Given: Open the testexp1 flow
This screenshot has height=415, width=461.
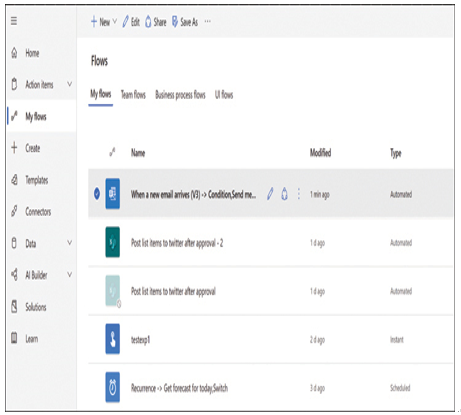Looking at the screenshot, I should point(140,340).
